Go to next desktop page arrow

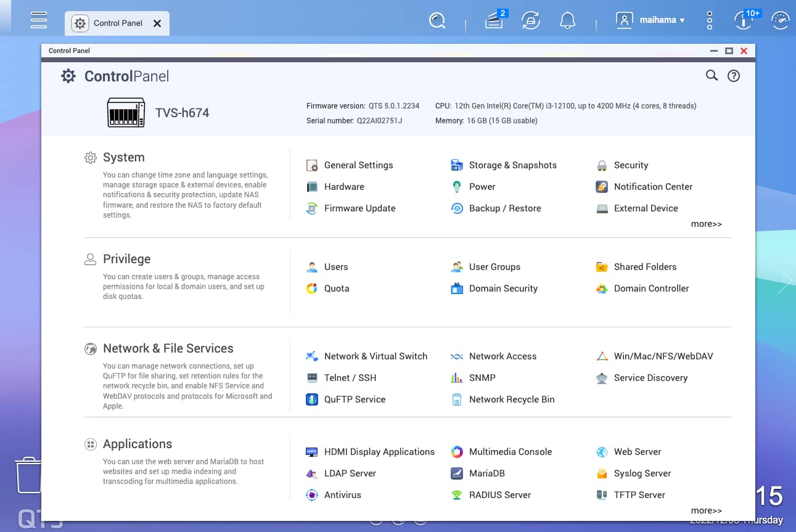pos(785,280)
